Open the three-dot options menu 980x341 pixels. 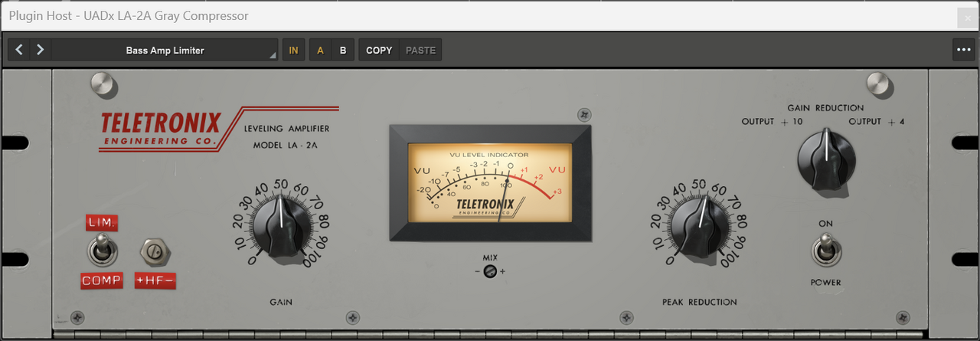[963, 50]
